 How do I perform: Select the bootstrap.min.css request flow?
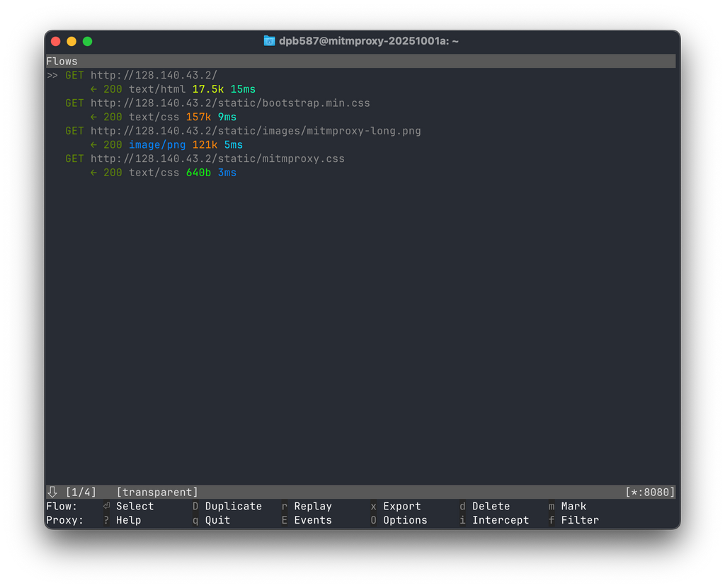pyautogui.click(x=229, y=103)
